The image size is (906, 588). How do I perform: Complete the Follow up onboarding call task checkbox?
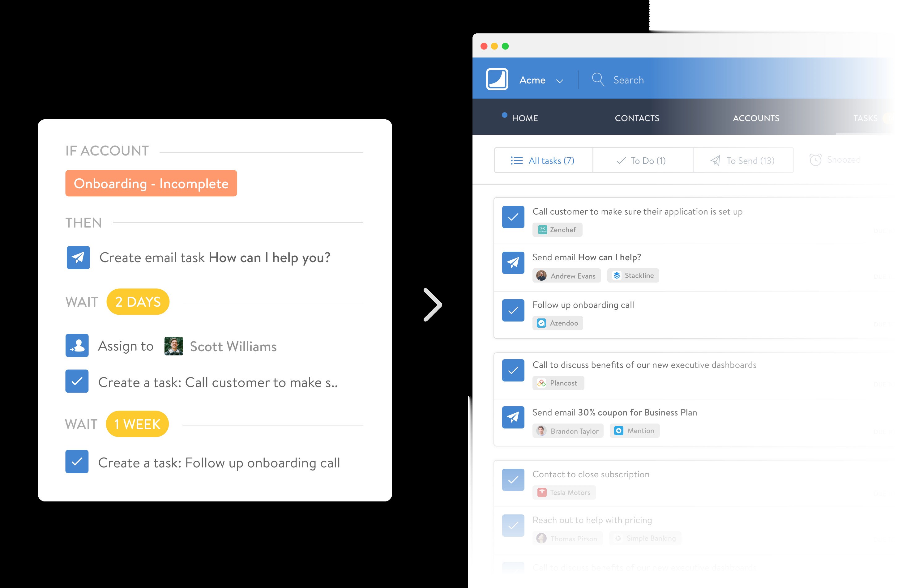coord(513,310)
